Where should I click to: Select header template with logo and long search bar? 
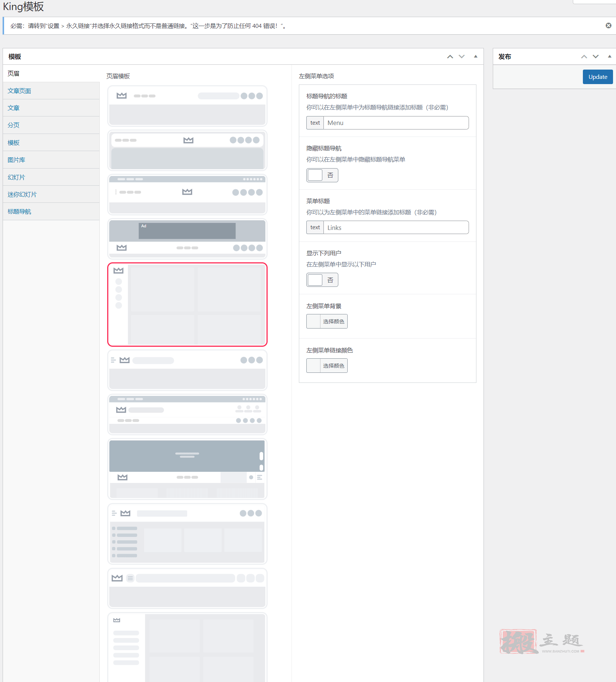[187, 589]
